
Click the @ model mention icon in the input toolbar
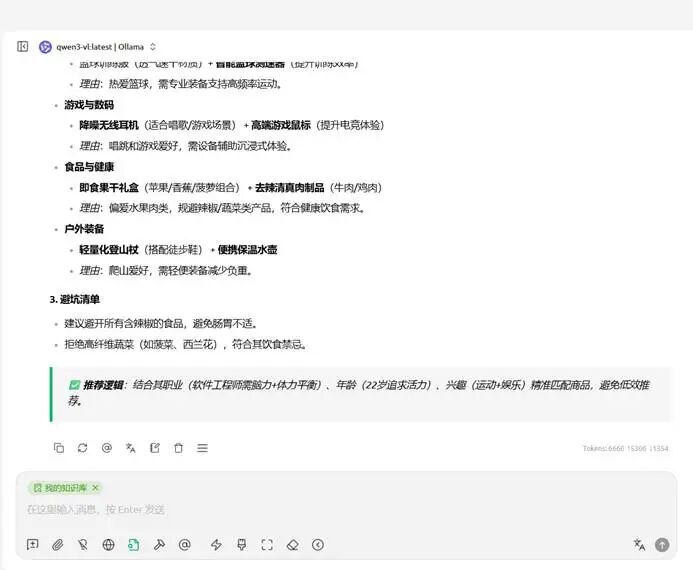point(185,545)
